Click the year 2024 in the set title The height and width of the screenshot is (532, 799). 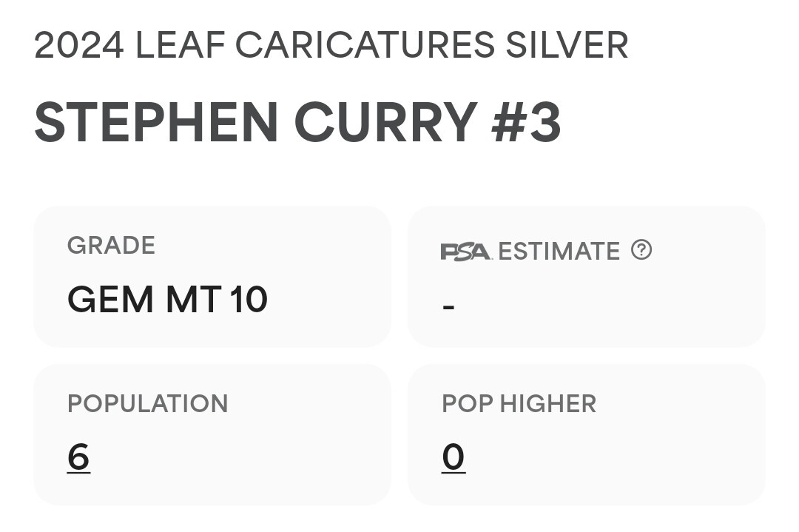(79, 45)
